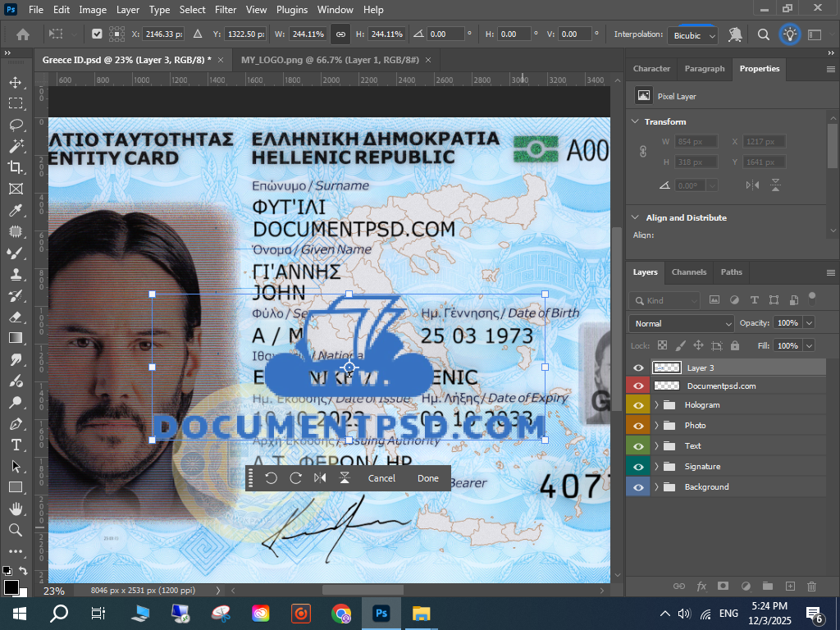
Task: Open the Filter menu
Action: tap(225, 10)
